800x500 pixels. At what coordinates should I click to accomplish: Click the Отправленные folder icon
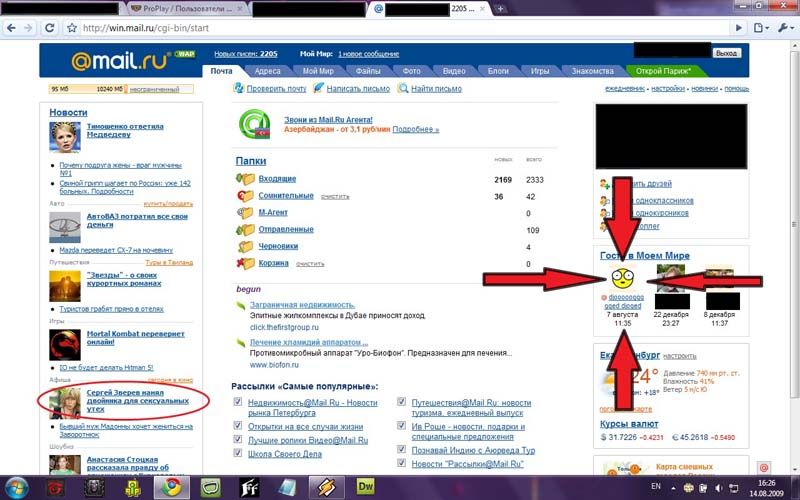click(245, 230)
